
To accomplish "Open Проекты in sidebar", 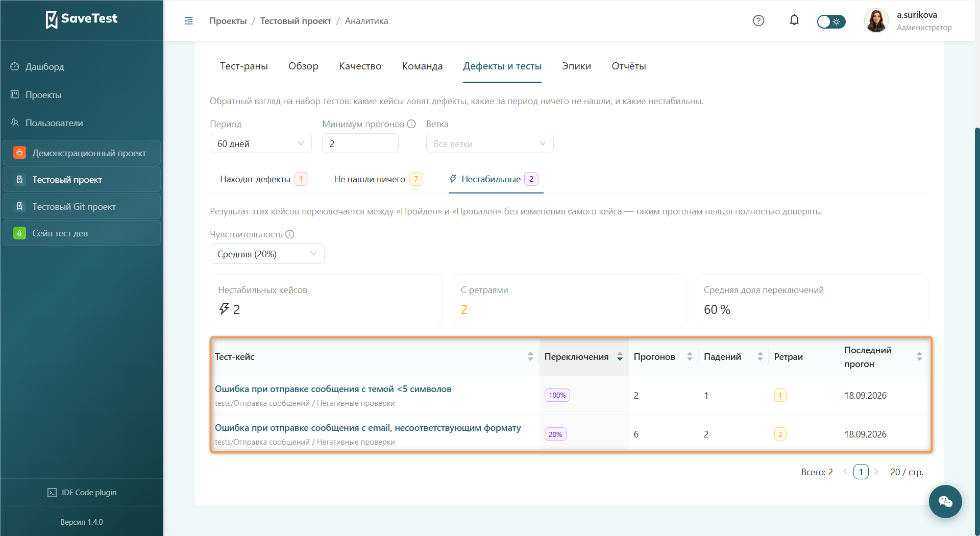I will click(43, 95).
